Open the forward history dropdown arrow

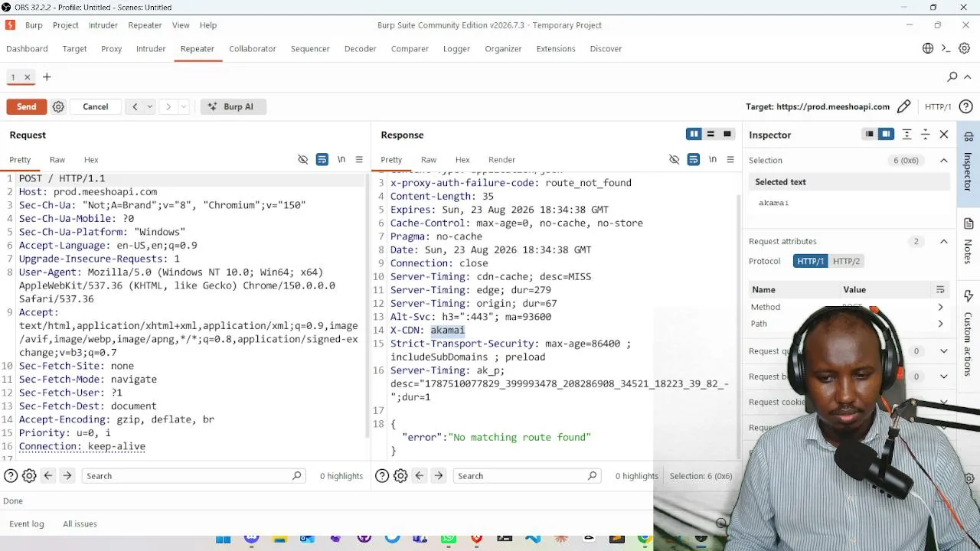[x=184, y=106]
